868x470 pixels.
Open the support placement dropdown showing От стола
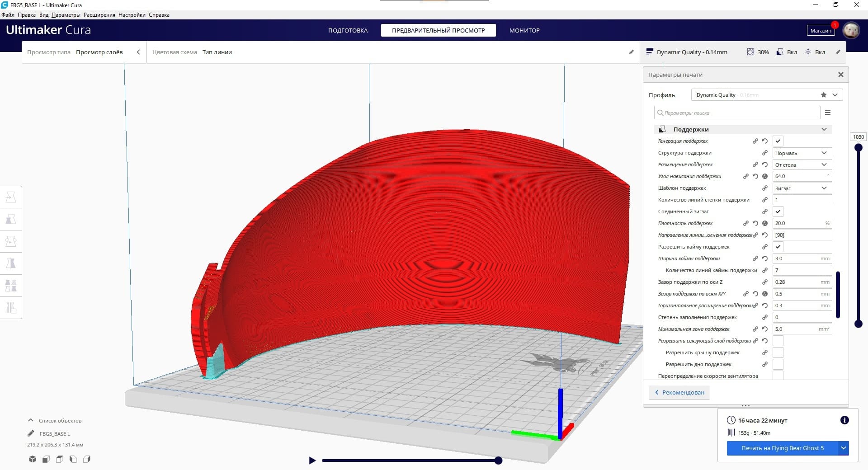(x=802, y=164)
